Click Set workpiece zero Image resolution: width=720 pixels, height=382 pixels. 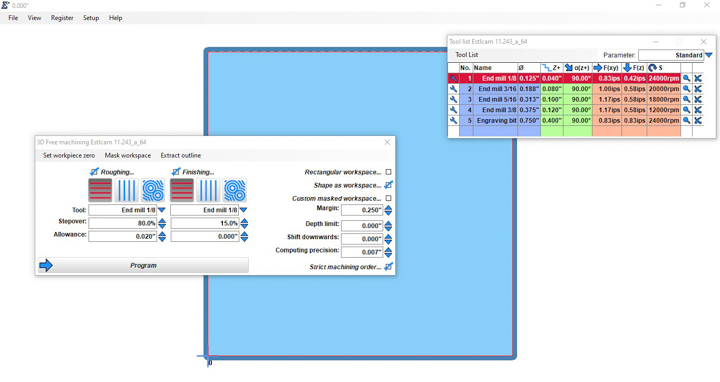coord(69,155)
